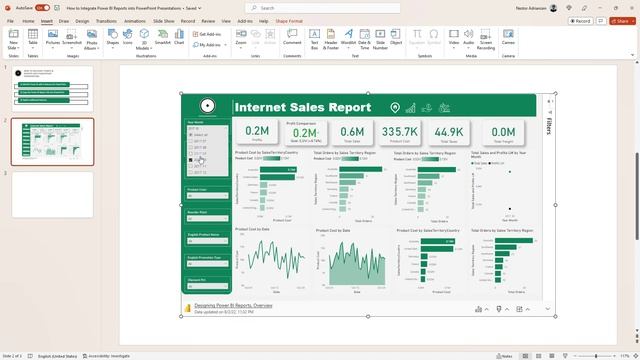
Task: Open My Add-ins dropdown
Action: click(210, 45)
